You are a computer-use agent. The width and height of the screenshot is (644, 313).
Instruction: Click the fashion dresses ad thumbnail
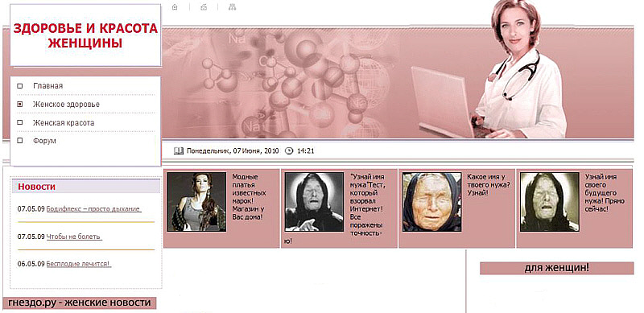(x=196, y=202)
